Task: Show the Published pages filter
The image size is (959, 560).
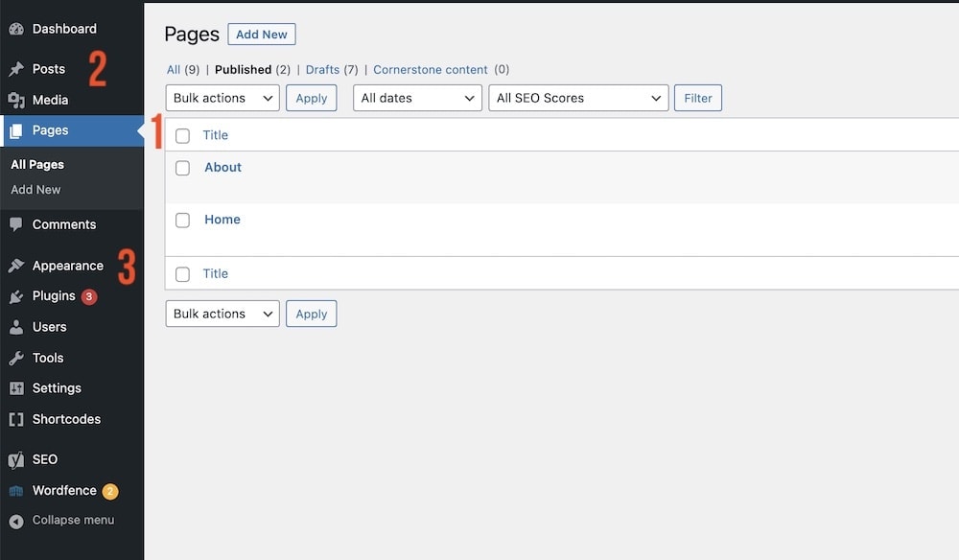Action: click(243, 70)
